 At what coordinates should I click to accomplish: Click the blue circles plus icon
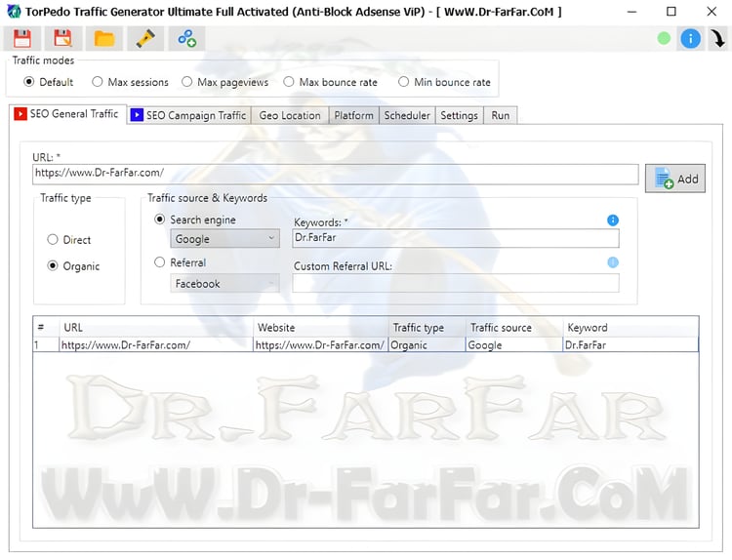tap(186, 38)
